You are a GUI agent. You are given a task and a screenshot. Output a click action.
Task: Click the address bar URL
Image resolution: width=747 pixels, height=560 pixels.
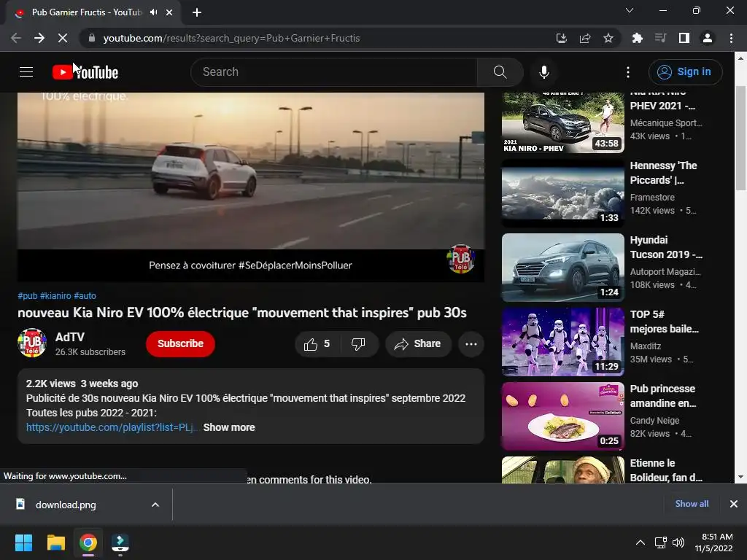[x=231, y=38]
